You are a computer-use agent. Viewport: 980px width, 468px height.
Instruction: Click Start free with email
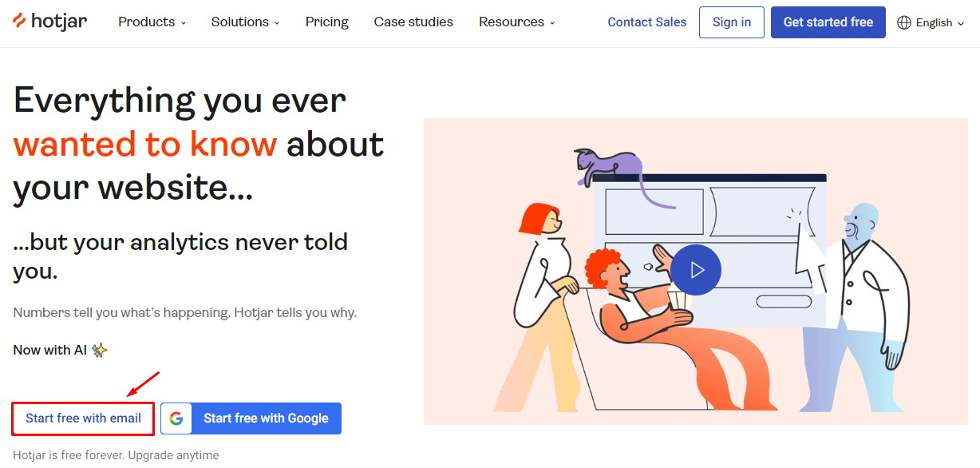(x=83, y=418)
